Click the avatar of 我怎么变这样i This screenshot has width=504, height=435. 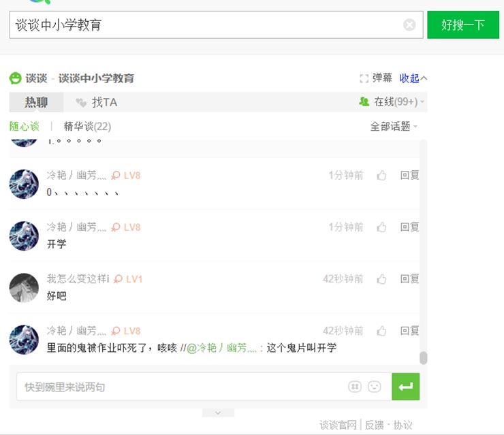coord(24,288)
